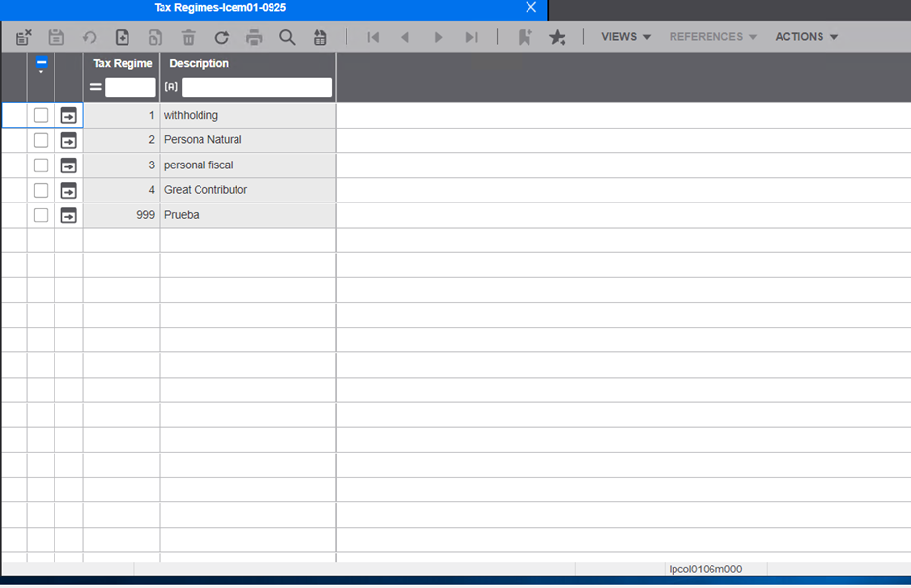This screenshot has width=911, height=588.
Task: Click the Tax Regime column header
Action: coord(123,63)
